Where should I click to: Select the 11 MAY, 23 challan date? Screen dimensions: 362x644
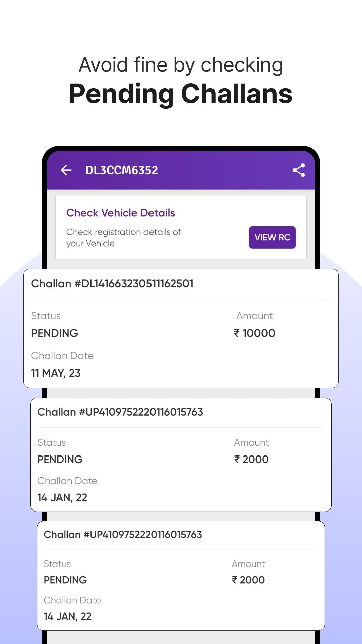56,373
